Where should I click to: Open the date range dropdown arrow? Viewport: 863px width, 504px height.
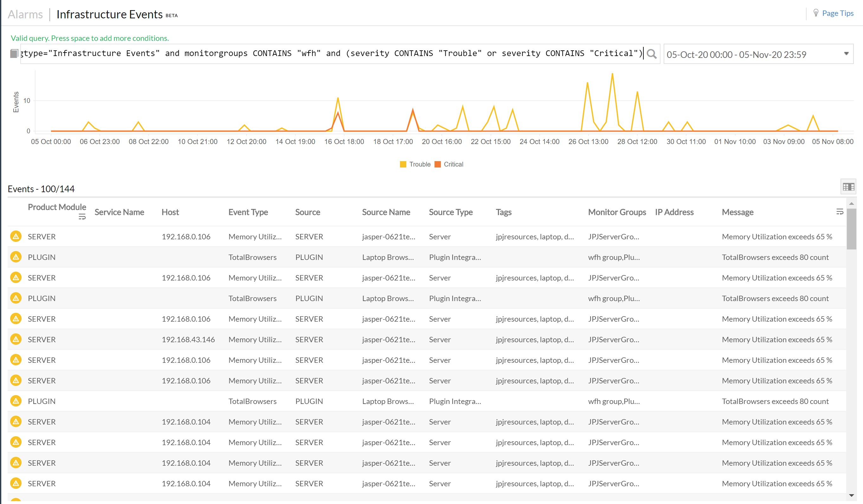(x=846, y=54)
